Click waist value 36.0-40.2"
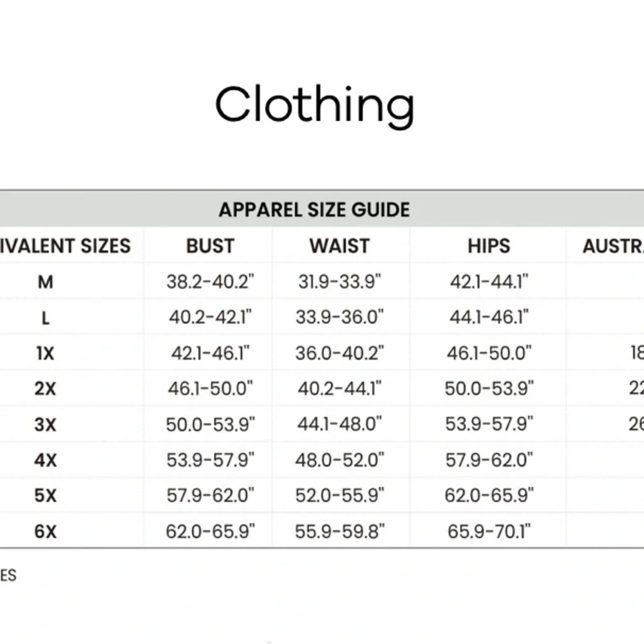The height and width of the screenshot is (644, 644). [339, 353]
